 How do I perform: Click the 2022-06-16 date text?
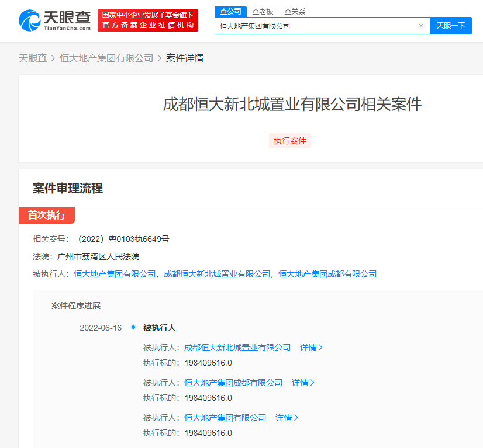(x=101, y=328)
